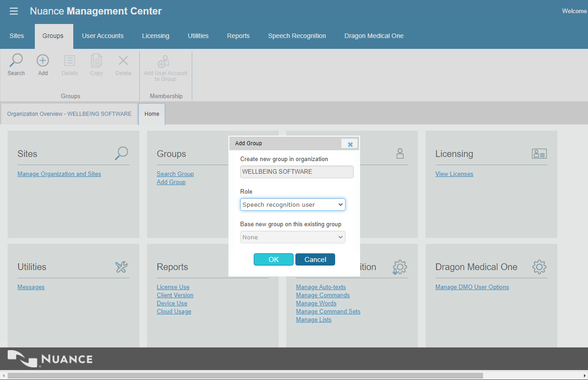Click the Search magnifier in ribbon
The width and height of the screenshot is (588, 380).
click(16, 61)
